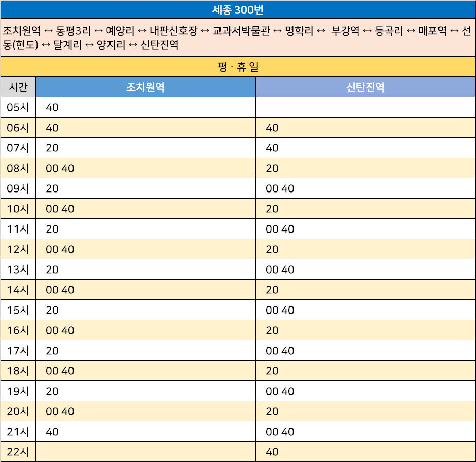
Task: Click the 22시 row label
Action: click(x=18, y=452)
